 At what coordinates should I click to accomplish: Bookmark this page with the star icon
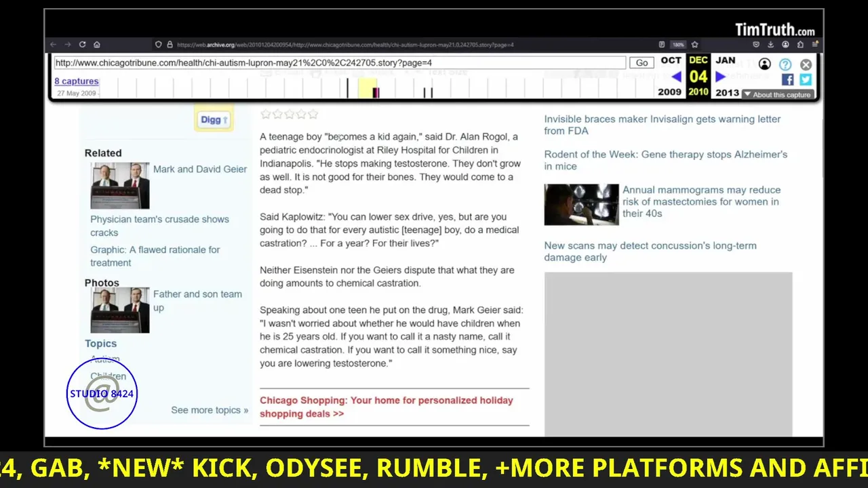[694, 45]
